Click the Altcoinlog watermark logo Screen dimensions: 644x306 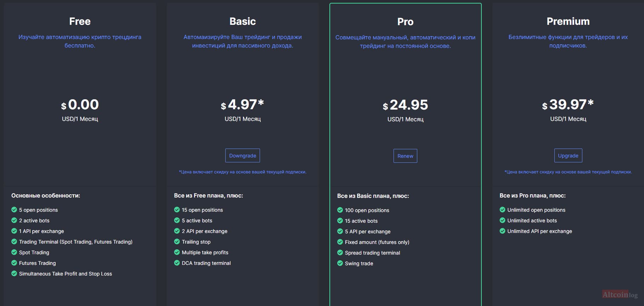pos(620,295)
